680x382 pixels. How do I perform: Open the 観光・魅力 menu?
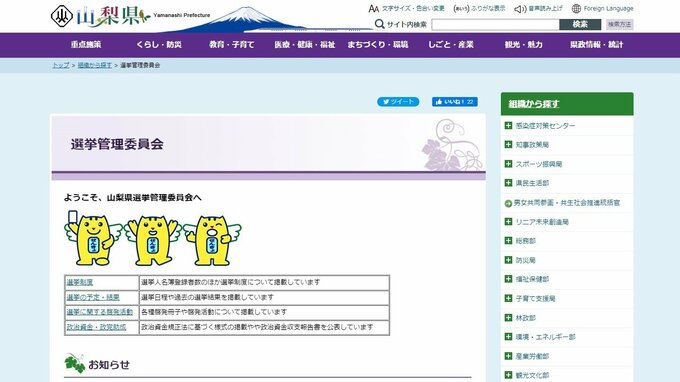[x=523, y=45]
